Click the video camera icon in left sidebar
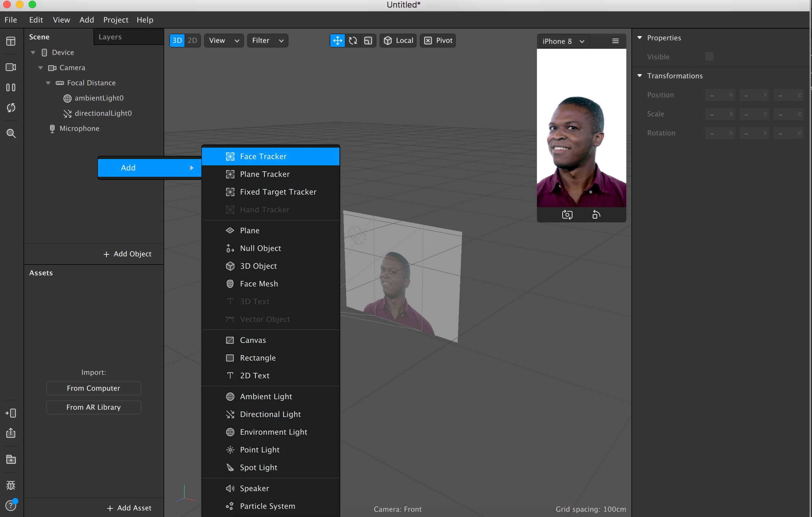This screenshot has width=812, height=517. tap(11, 67)
